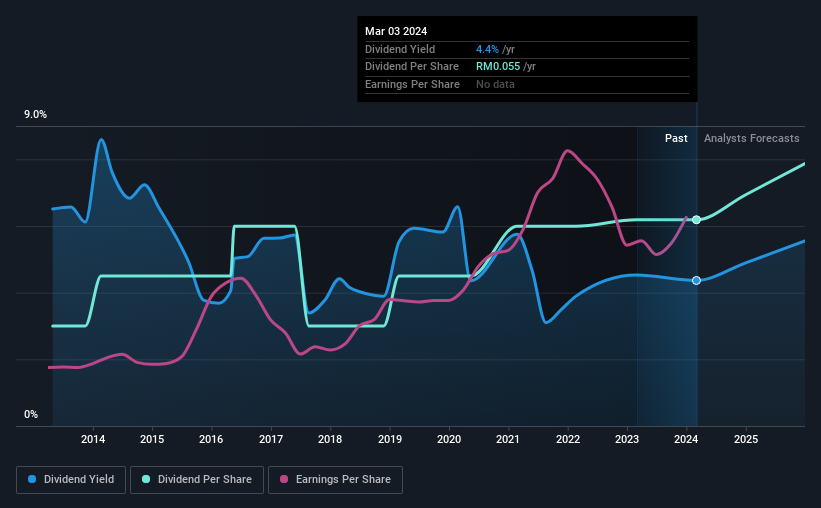Click the 9.0% y-axis label
Viewport: 821px width, 508px height.
35,115
